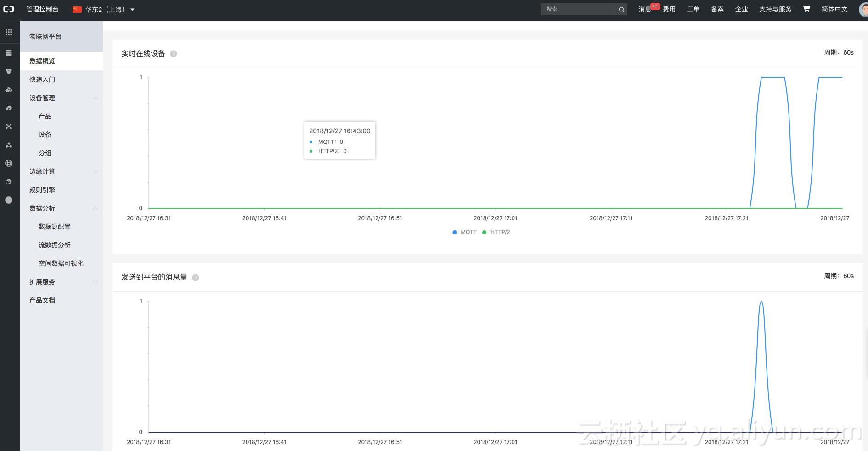Image resolution: width=868 pixels, height=451 pixels.
Task: Click help icon next to 实时在线设备
Action: click(174, 54)
